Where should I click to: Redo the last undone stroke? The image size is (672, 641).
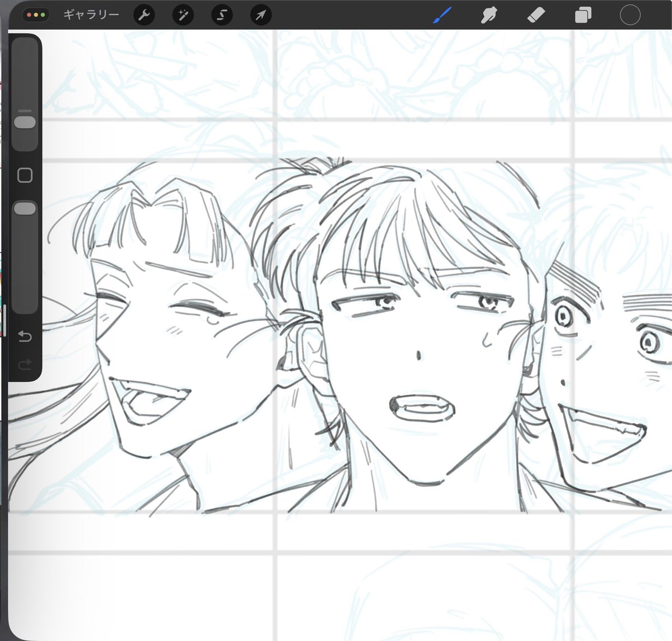click(25, 365)
